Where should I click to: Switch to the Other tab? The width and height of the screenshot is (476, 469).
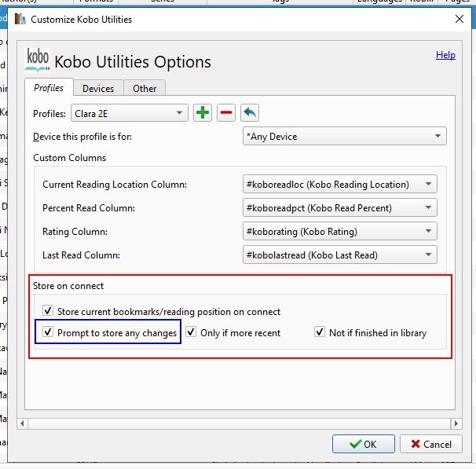tap(145, 88)
